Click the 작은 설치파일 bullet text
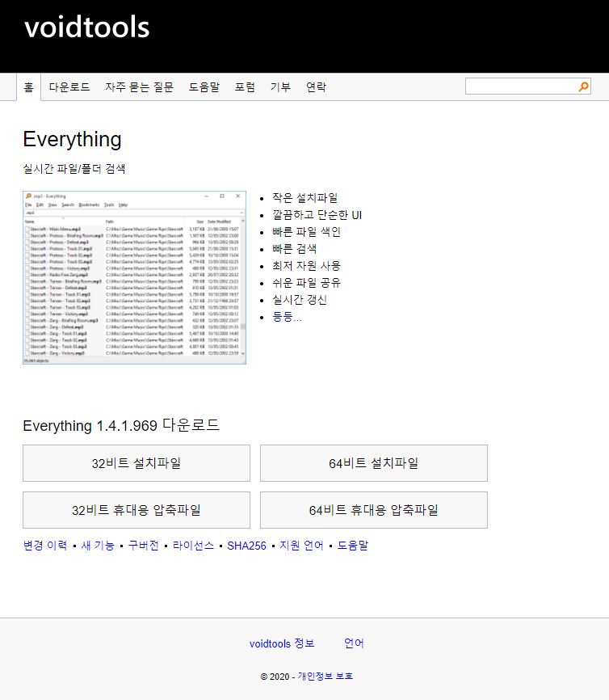Image resolution: width=609 pixels, height=700 pixels. [304, 198]
